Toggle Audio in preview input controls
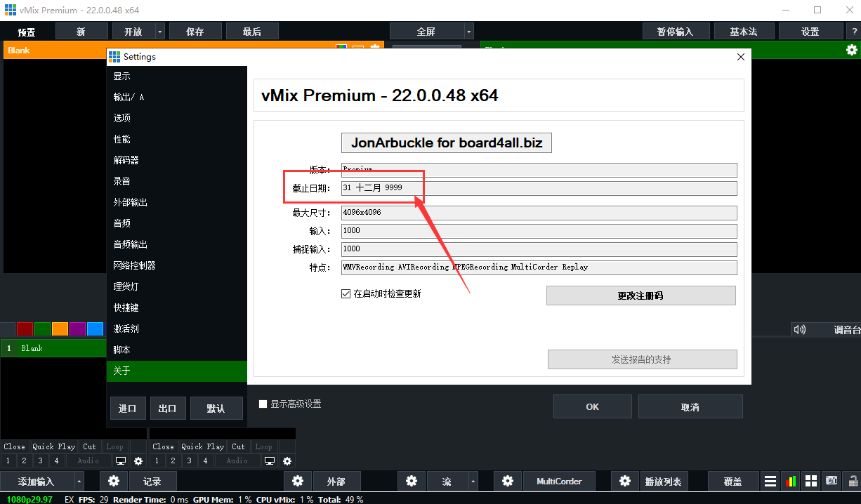Viewport: 861px width, 504px height. click(88, 461)
